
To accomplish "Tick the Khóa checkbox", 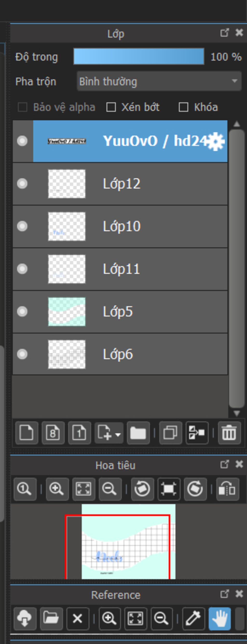I will 183,107.
